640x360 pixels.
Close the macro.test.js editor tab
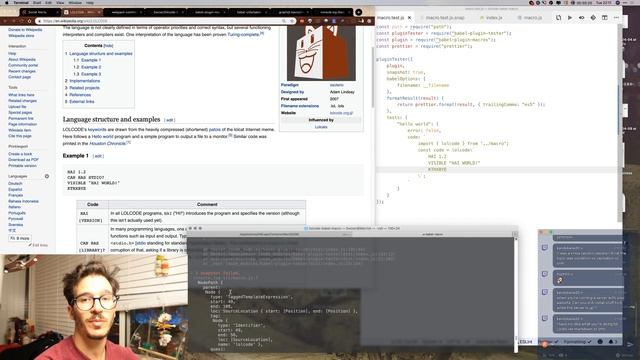[x=409, y=18]
